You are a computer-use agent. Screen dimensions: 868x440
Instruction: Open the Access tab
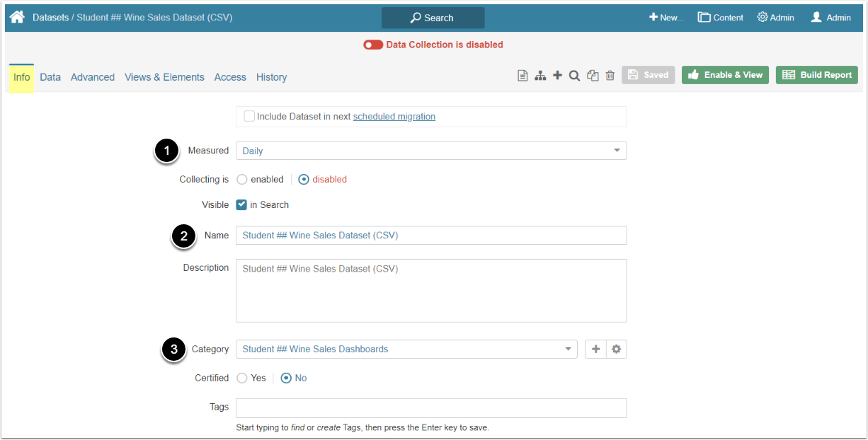pyautogui.click(x=230, y=77)
